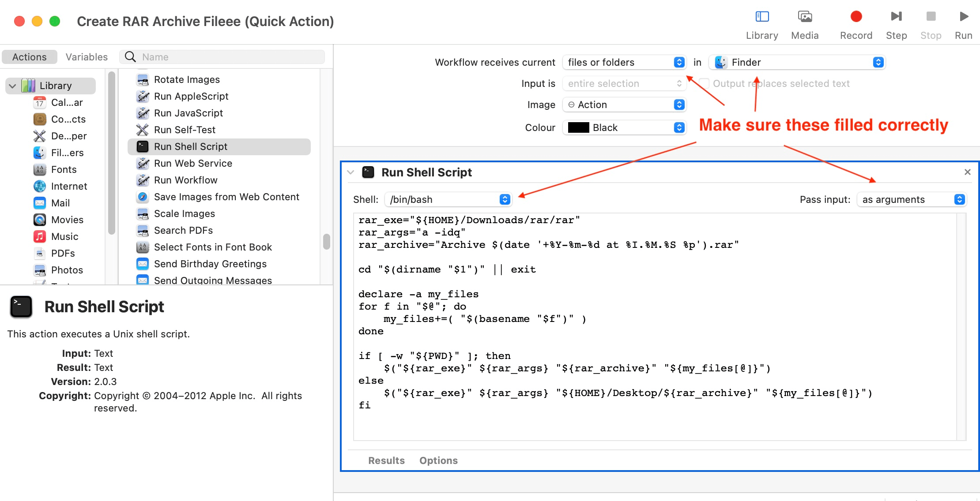This screenshot has width=980, height=501.
Task: Open Options for the Run Shell Script action
Action: click(438, 460)
